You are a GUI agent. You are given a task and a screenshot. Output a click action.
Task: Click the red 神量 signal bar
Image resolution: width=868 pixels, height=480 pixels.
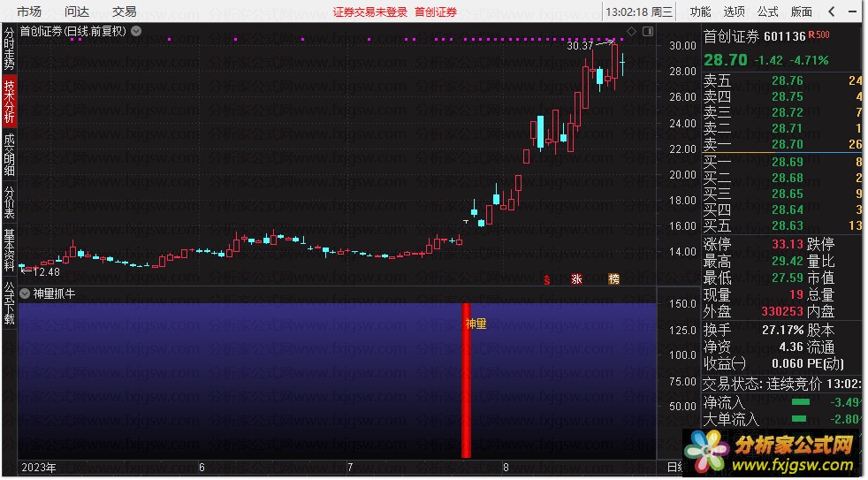466,380
